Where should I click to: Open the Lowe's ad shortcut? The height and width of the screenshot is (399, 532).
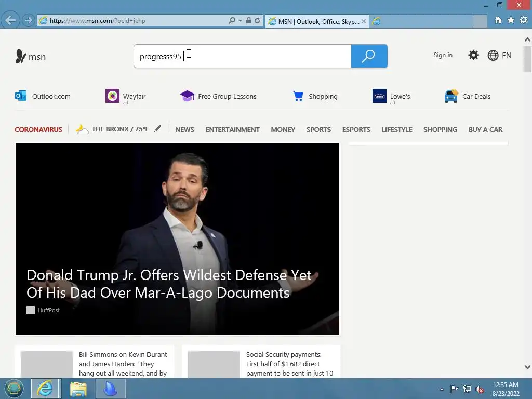click(x=391, y=96)
